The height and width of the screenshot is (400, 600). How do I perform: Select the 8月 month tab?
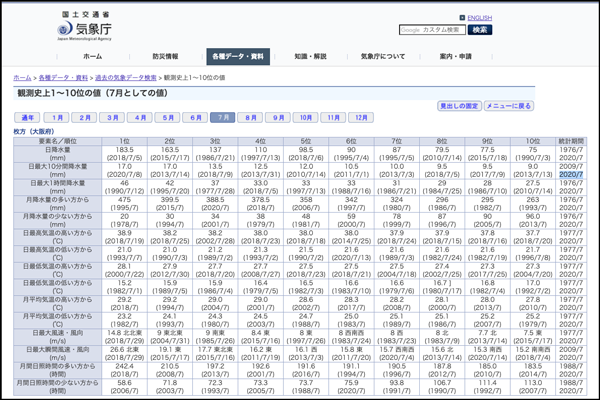tap(251, 118)
